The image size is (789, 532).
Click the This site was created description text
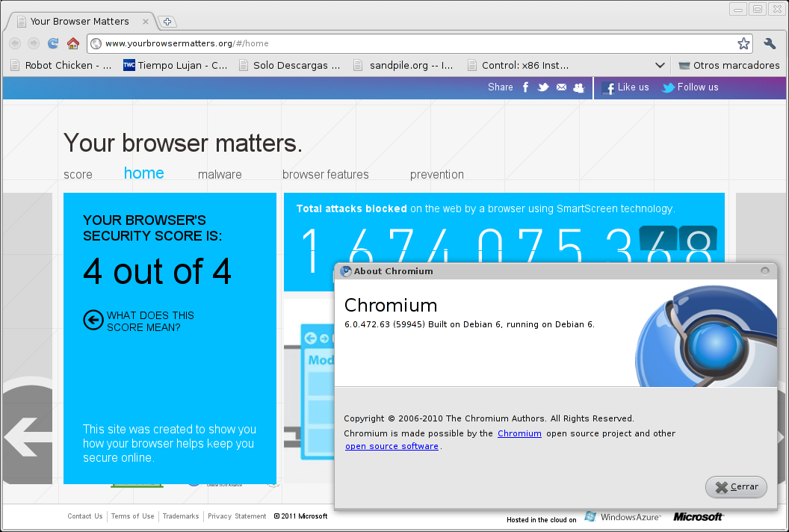point(169,443)
